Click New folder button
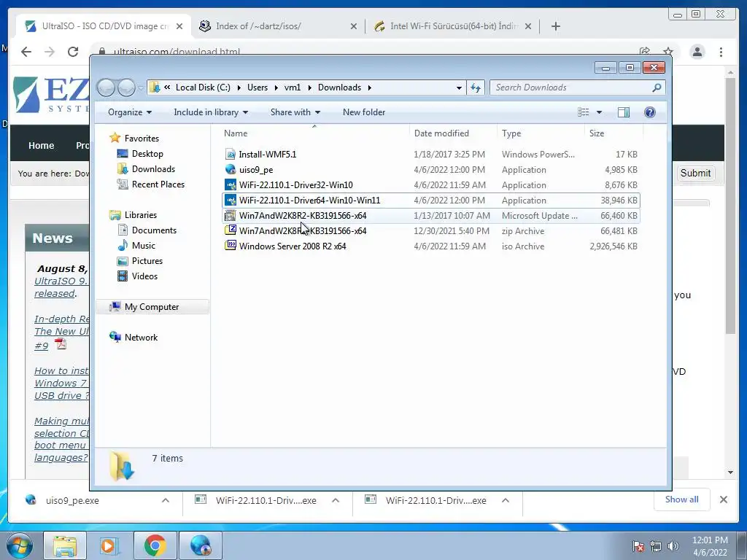The width and height of the screenshot is (747, 560). point(364,112)
